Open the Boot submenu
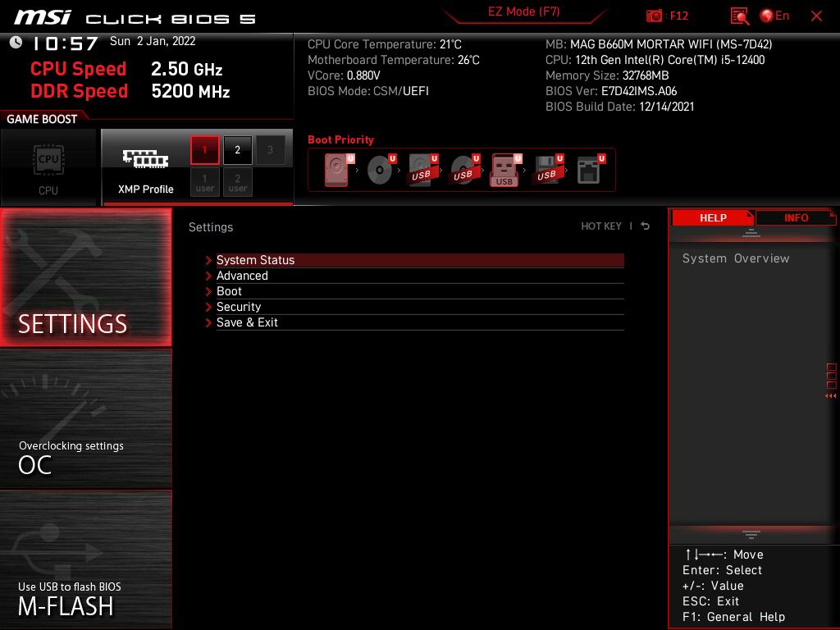The width and height of the screenshot is (840, 630). pyautogui.click(x=229, y=291)
